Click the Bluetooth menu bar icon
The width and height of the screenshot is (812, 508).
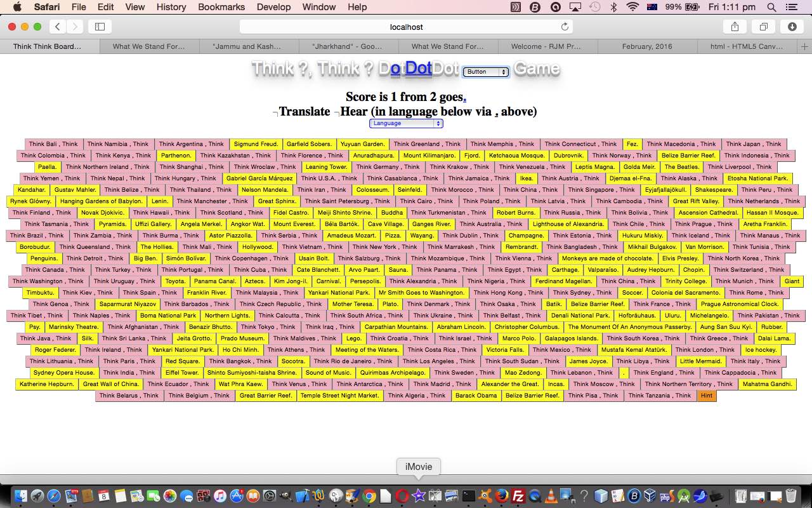click(x=613, y=7)
